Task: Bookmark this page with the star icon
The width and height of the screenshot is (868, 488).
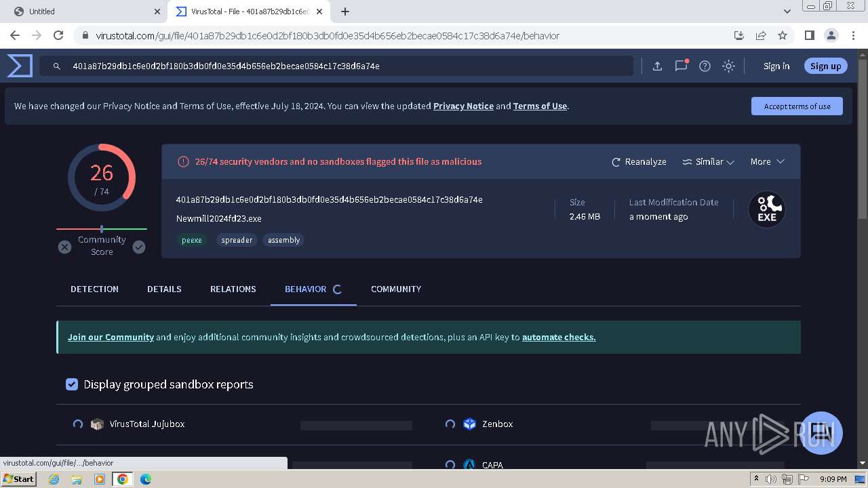Action: click(783, 35)
